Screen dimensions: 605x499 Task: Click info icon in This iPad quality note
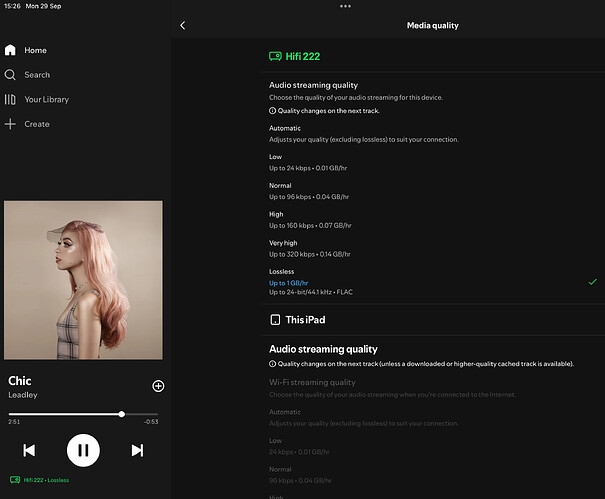pyautogui.click(x=272, y=364)
